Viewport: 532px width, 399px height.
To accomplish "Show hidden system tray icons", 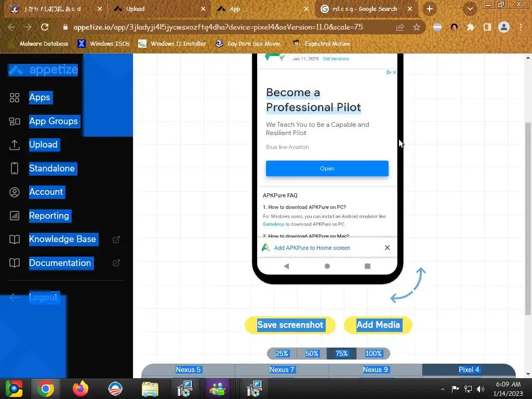I will click(x=443, y=389).
